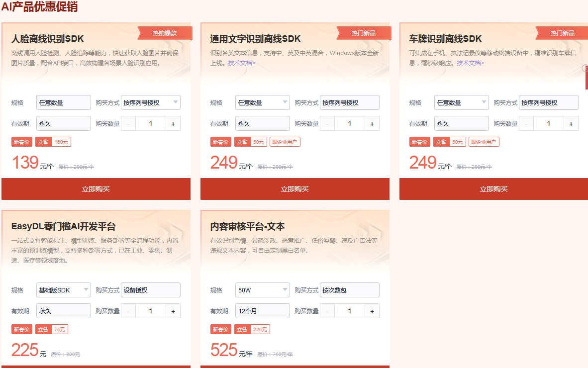This screenshot has width=588, height=368.
Task: Click the 车牌识别离线SDK card title
Action: point(446,39)
